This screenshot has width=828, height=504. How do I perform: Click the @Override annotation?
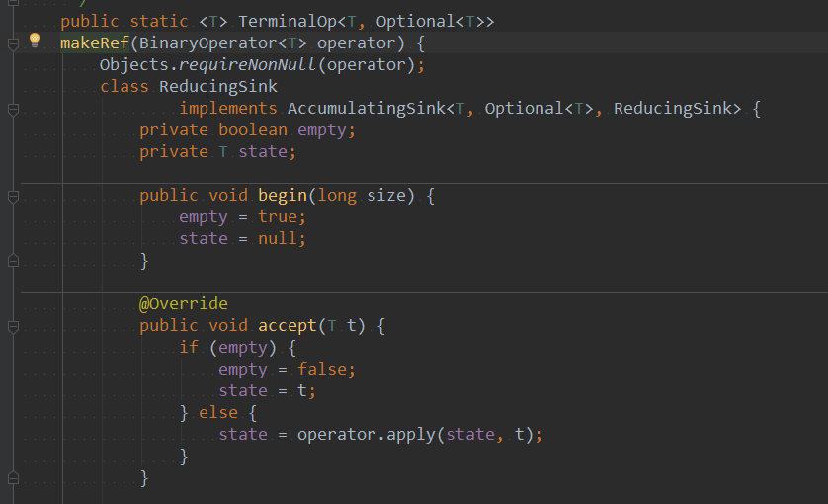click(x=183, y=303)
